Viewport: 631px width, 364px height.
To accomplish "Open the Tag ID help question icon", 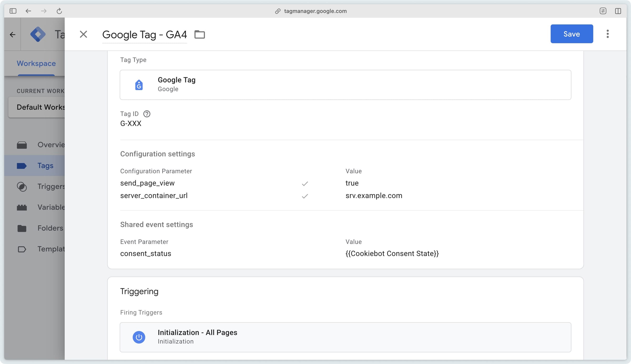I will 147,114.
